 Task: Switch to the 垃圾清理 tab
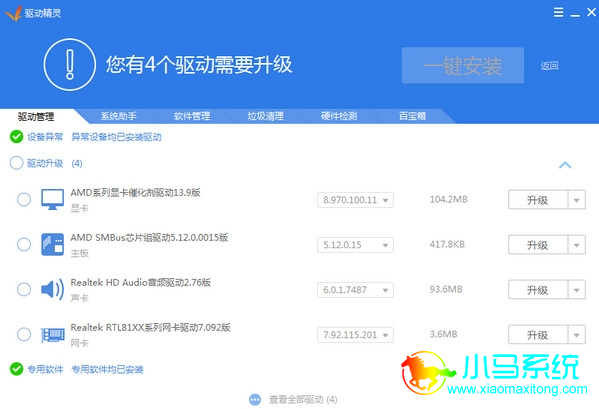click(265, 116)
